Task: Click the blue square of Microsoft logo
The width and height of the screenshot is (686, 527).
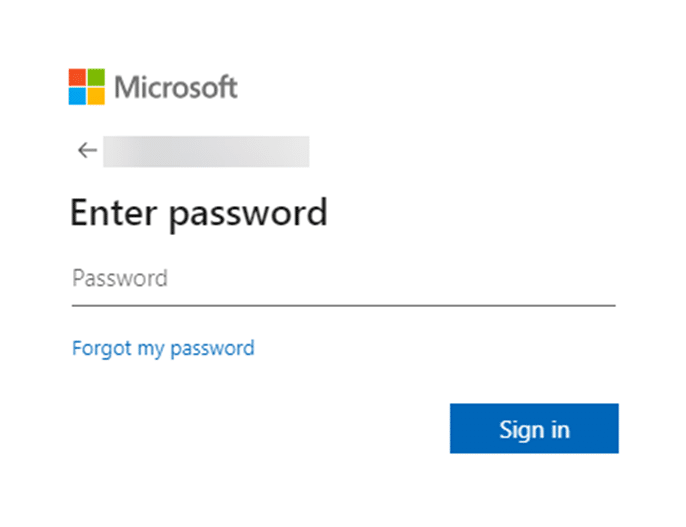Action: pos(77,96)
